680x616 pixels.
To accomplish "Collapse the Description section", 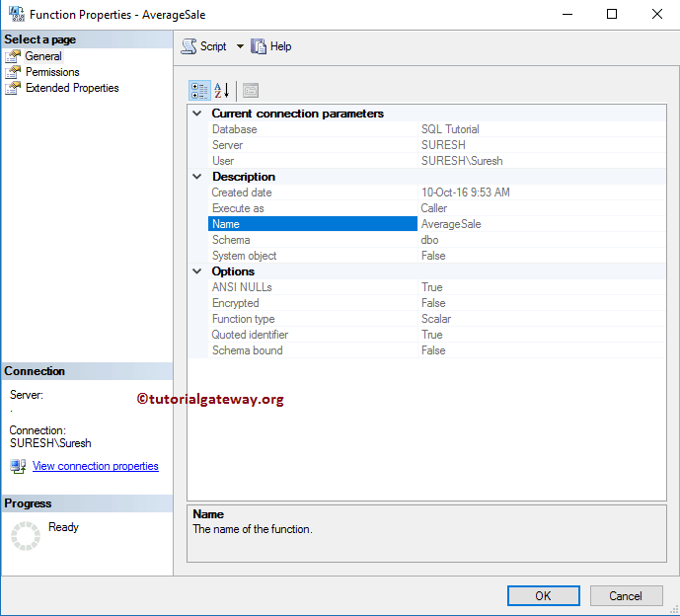I will [197, 177].
